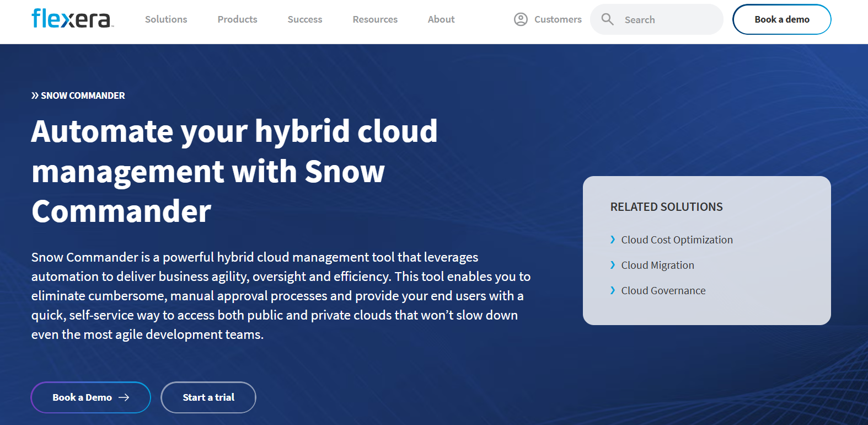Screen dimensions: 868x425
Task: Click the header Book a demo button
Action: pos(782,19)
